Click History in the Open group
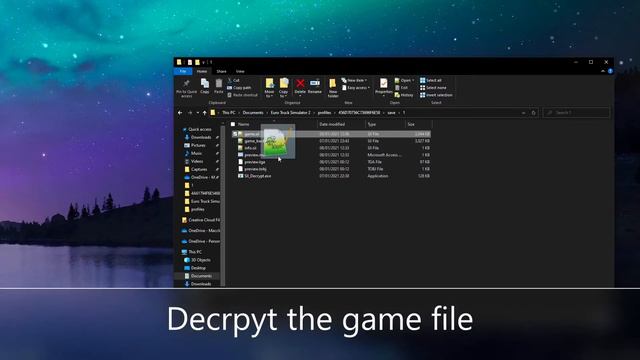Screen dimensions: 640x360 [x=404, y=95]
